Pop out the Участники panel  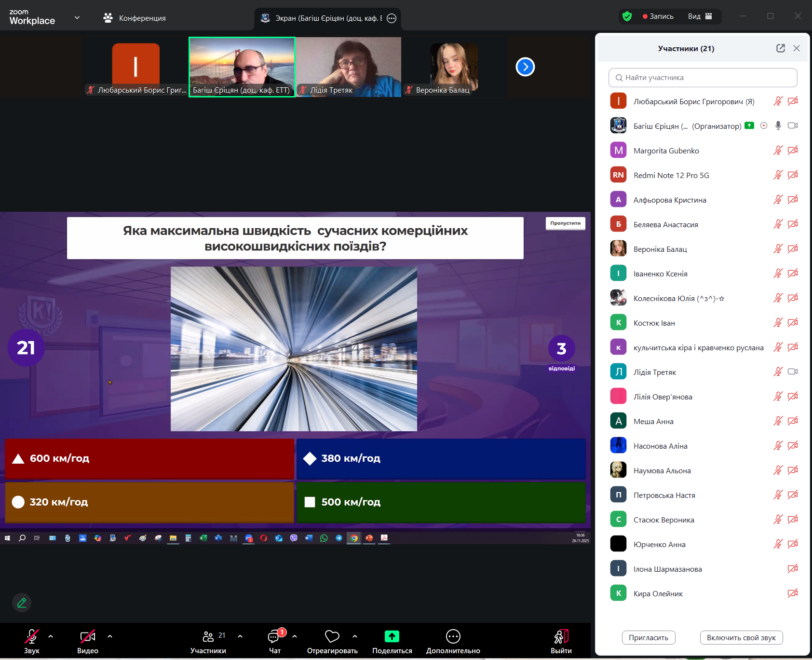tap(781, 48)
